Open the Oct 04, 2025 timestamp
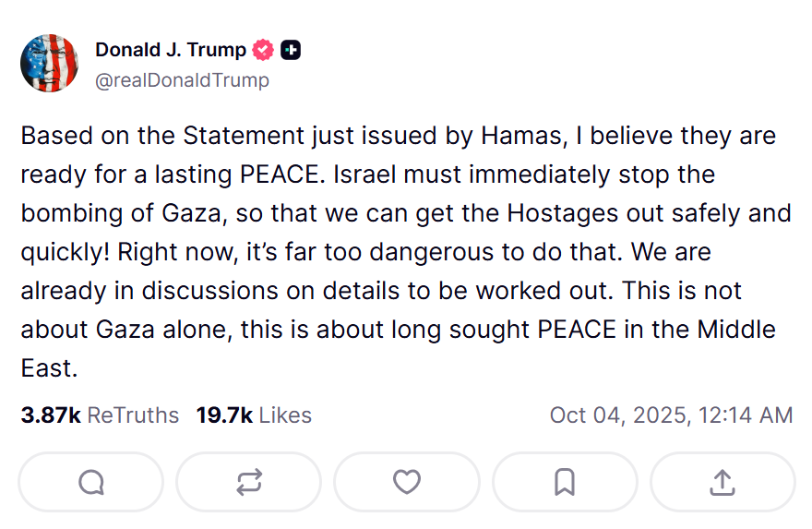 coord(671,415)
